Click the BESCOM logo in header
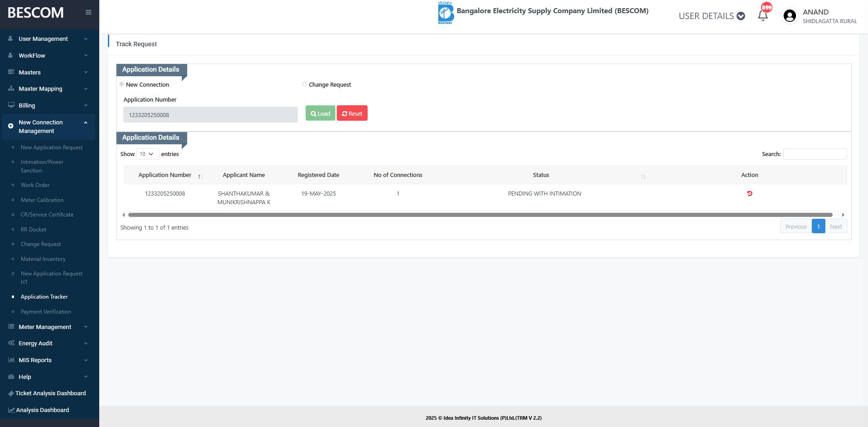The width and height of the screenshot is (868, 427). (446, 12)
